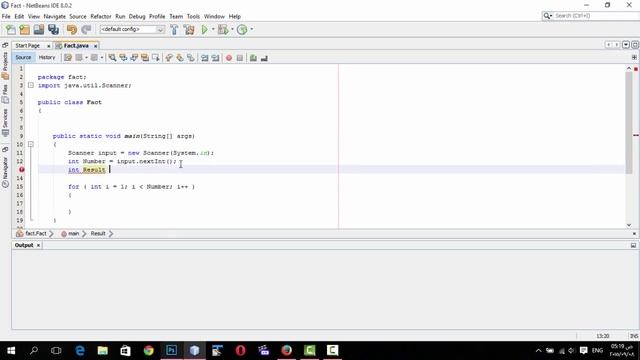Run the project with green arrow
The width and height of the screenshot is (640, 360).
204,29
